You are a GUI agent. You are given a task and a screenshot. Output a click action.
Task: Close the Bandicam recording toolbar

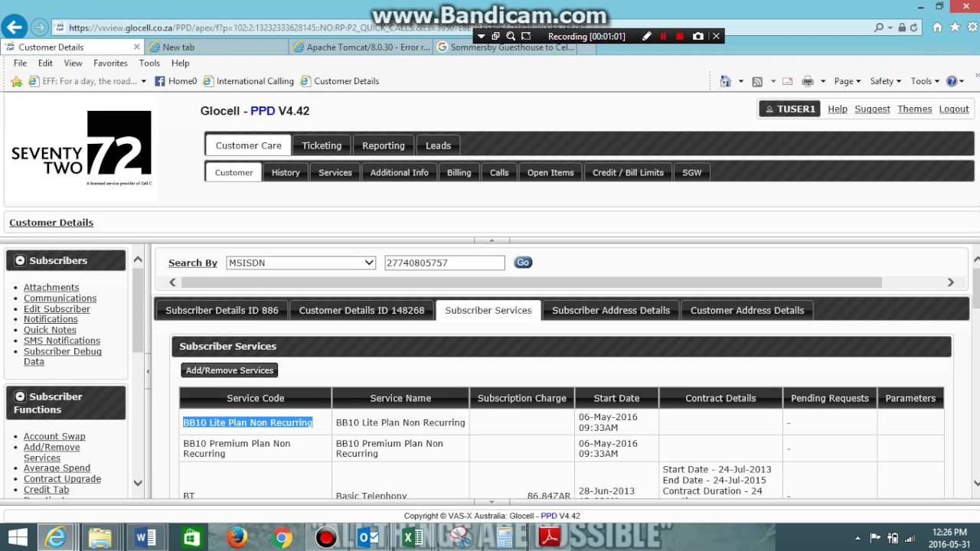click(717, 36)
